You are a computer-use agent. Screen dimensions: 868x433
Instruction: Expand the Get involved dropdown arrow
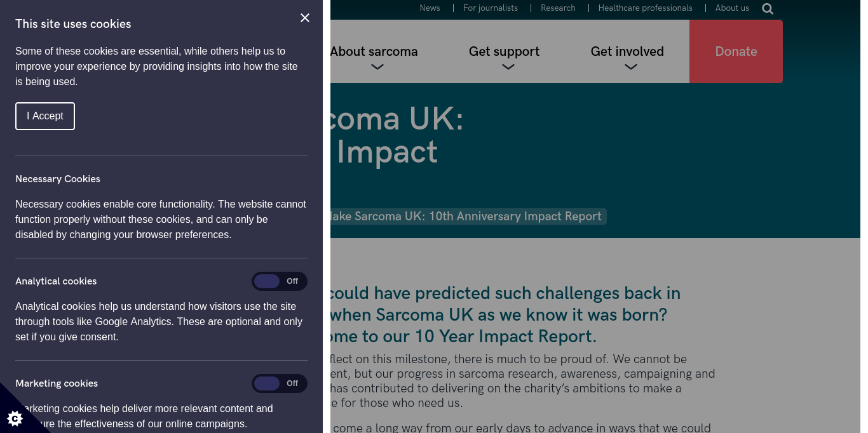point(630,67)
